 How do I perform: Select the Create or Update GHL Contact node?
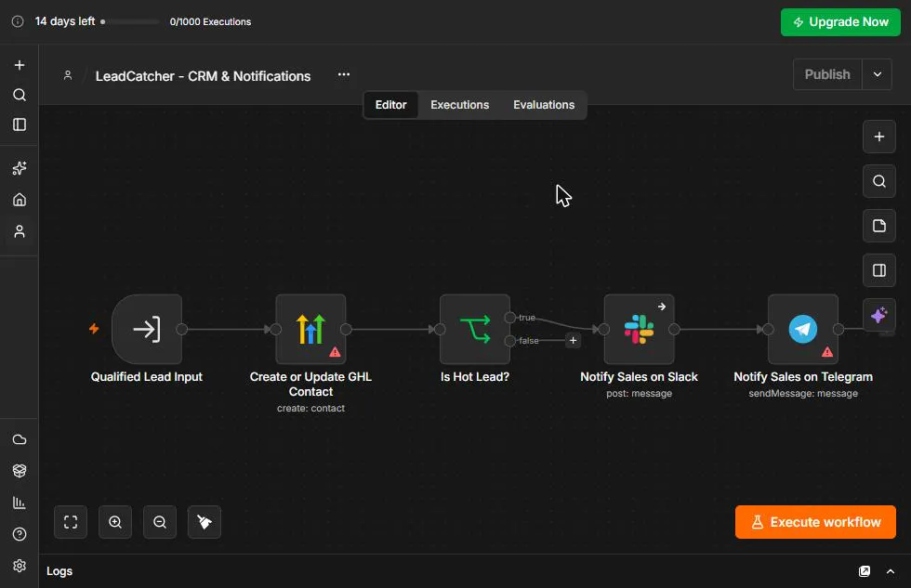[310, 329]
